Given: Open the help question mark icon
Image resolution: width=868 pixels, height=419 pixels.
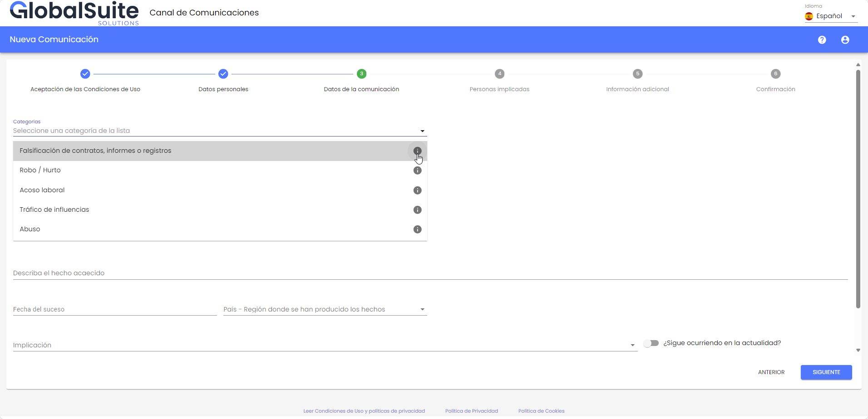Looking at the screenshot, I should click(822, 40).
